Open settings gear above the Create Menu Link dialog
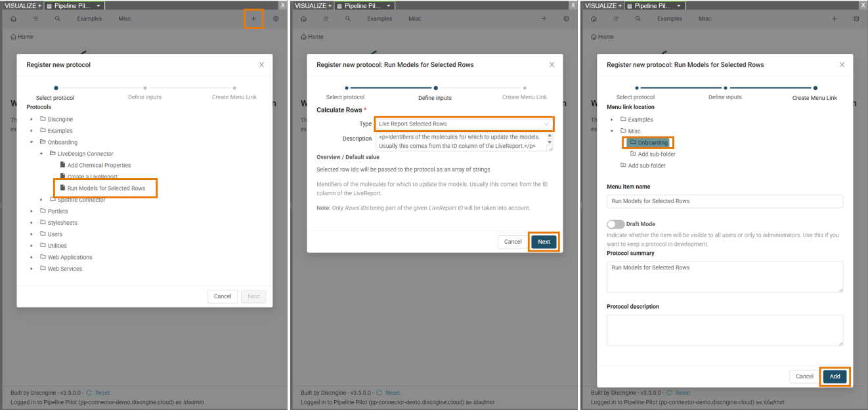868x410 pixels. click(x=856, y=18)
